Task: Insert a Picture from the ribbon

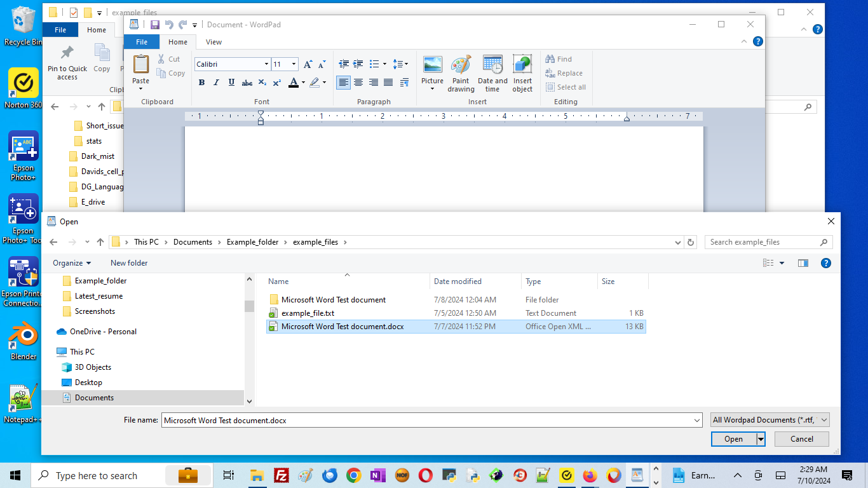Action: [432, 66]
